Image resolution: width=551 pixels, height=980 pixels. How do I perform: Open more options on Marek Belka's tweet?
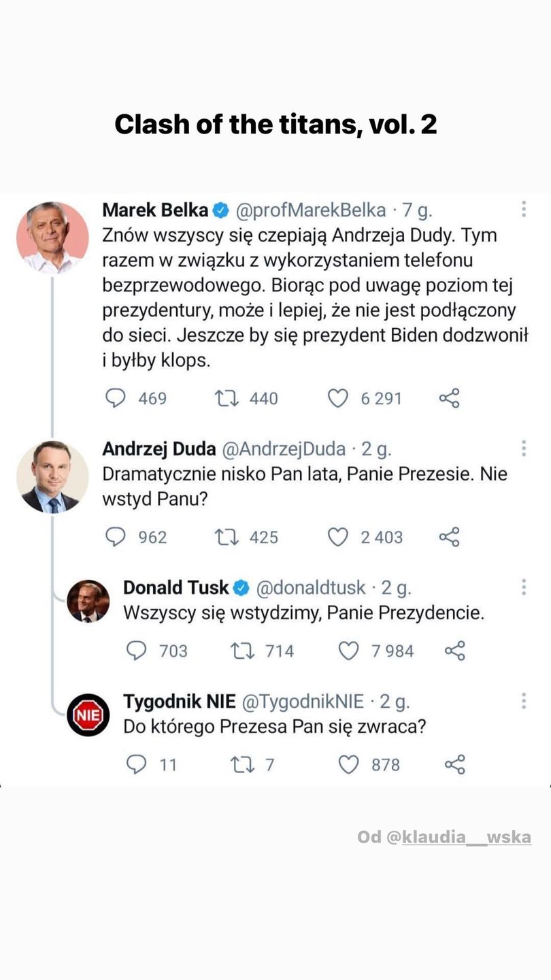[x=523, y=210]
